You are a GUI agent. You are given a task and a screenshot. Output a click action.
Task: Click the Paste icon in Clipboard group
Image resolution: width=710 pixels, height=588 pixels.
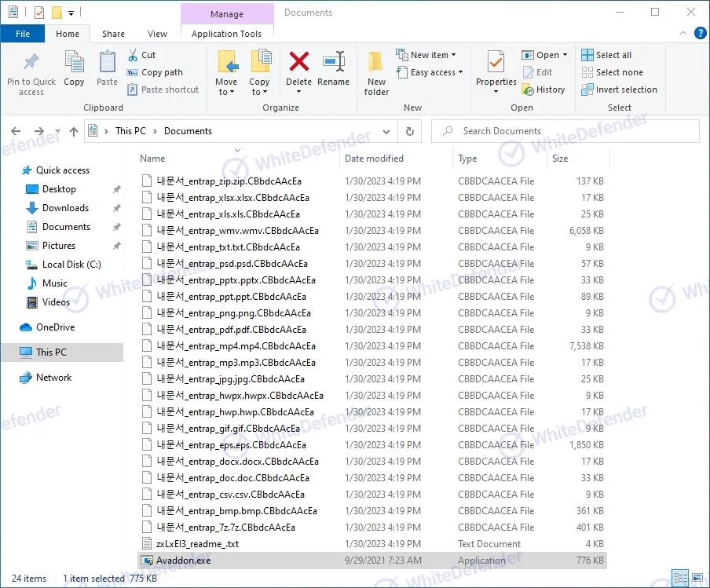[107, 63]
